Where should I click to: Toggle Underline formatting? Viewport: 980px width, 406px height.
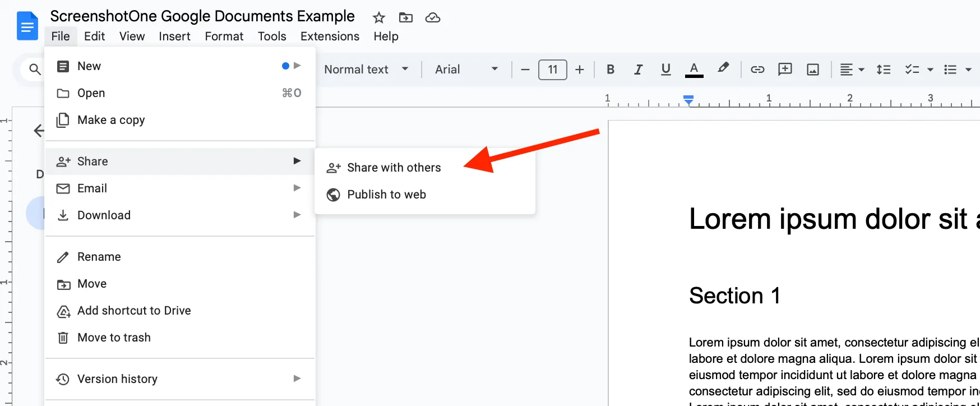(x=665, y=70)
